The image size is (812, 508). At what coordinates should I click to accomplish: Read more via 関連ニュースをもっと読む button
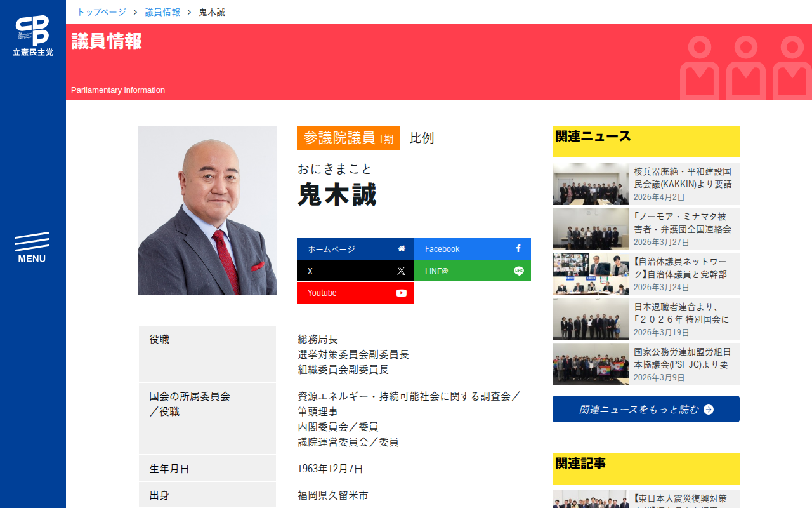click(x=646, y=409)
